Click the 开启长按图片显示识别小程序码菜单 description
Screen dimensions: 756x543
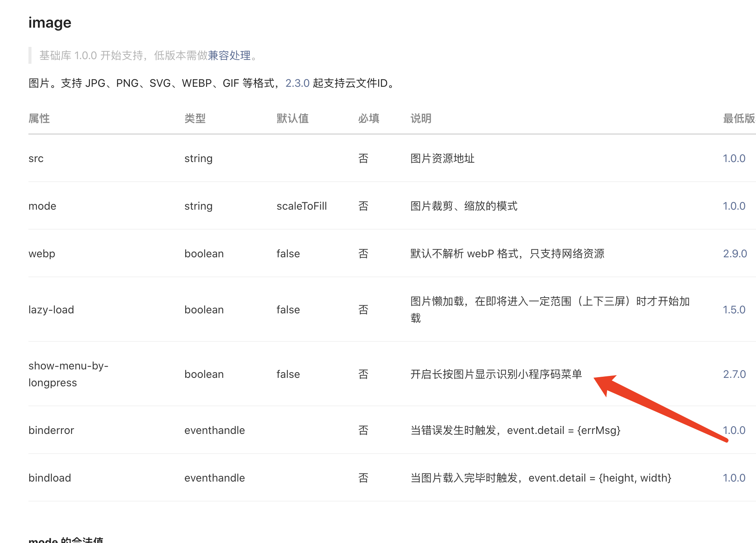[496, 374]
